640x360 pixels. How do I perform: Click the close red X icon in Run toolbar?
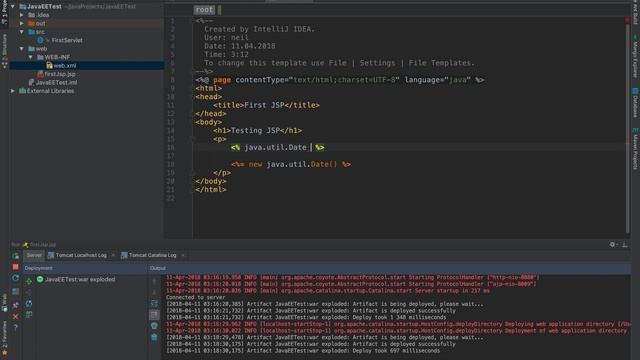coord(16,316)
